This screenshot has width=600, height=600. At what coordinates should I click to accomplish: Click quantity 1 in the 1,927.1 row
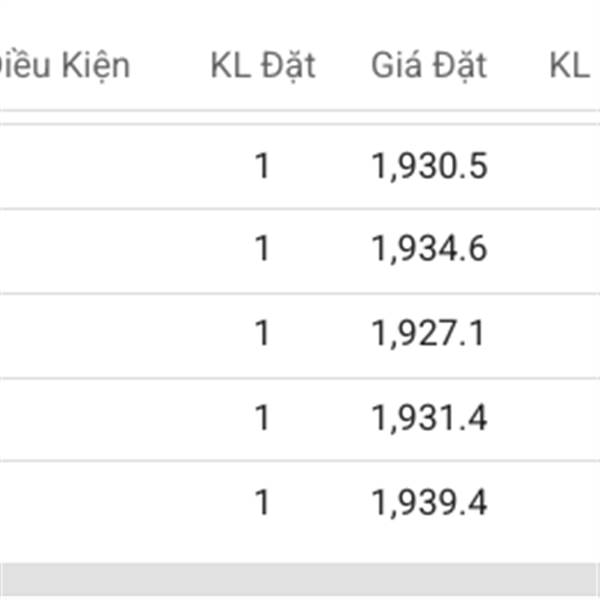tap(262, 334)
